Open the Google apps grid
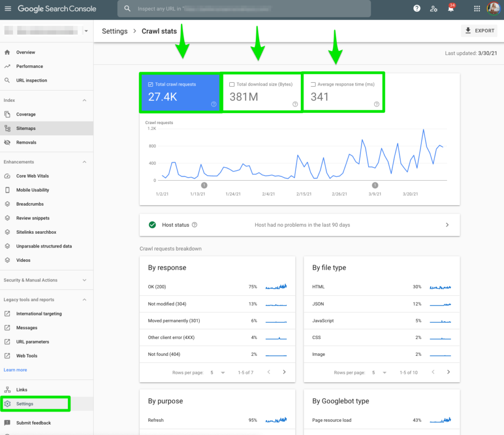The image size is (504, 435). point(476,8)
